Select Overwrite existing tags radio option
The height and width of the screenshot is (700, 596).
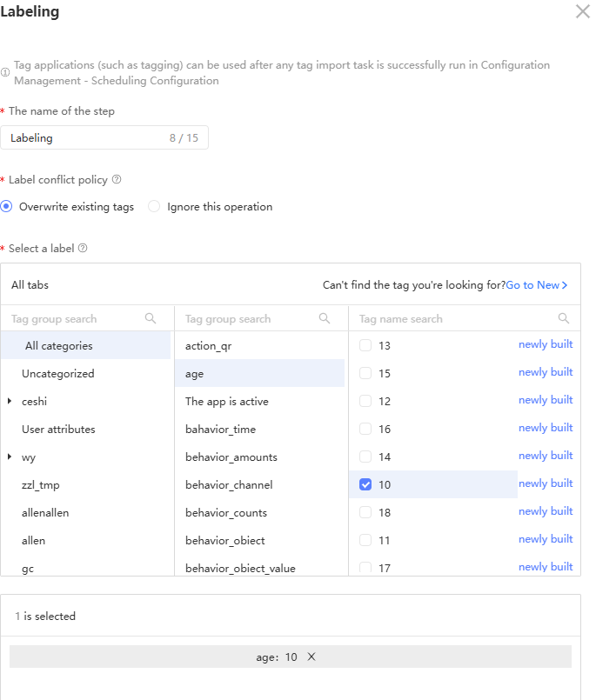point(7,207)
